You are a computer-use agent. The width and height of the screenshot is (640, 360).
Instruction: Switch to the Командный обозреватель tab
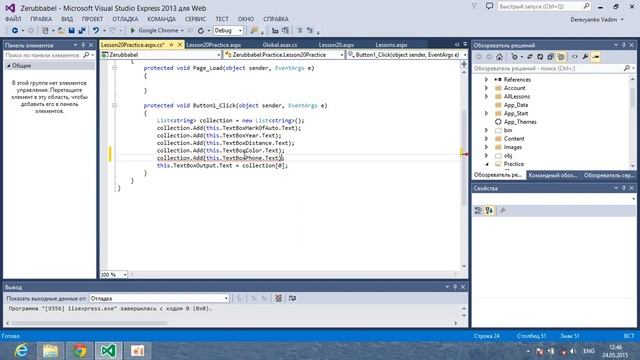(x=553, y=175)
